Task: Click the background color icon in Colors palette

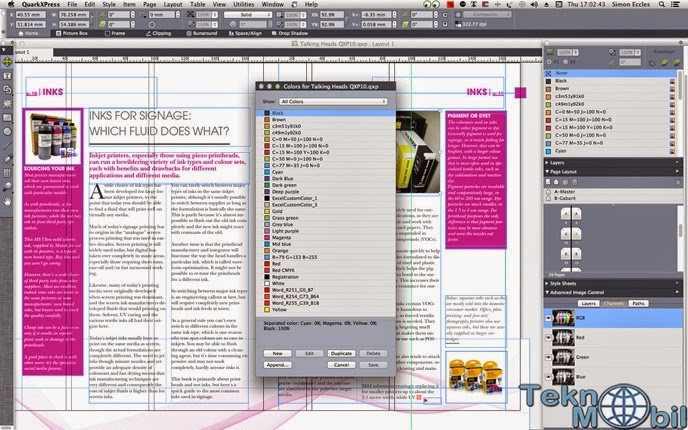Action: (550, 52)
